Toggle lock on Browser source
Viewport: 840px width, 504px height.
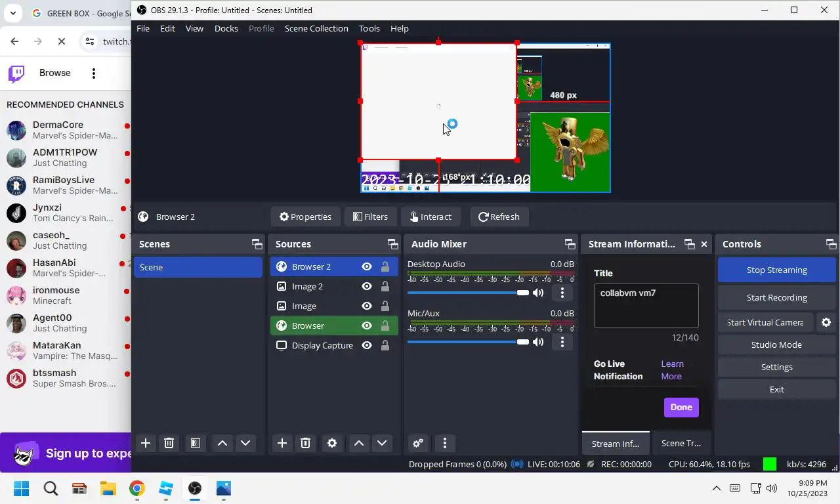point(385,325)
